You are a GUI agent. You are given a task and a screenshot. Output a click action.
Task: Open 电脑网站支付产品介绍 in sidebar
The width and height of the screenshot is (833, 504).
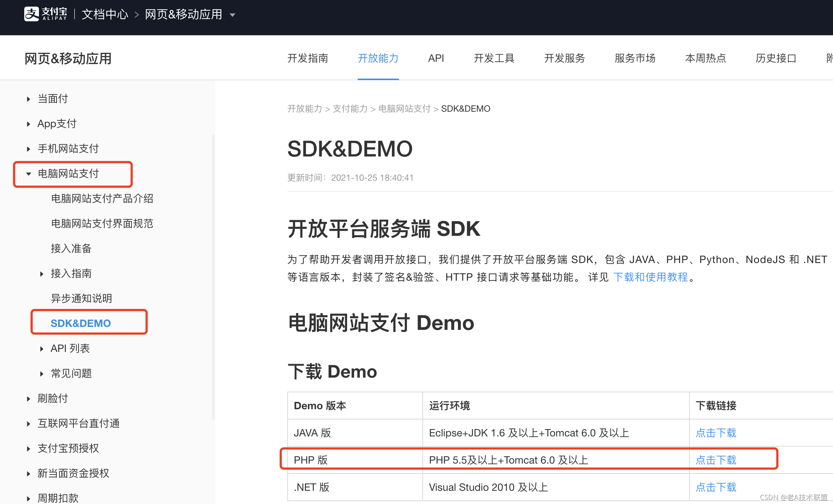coord(102,198)
